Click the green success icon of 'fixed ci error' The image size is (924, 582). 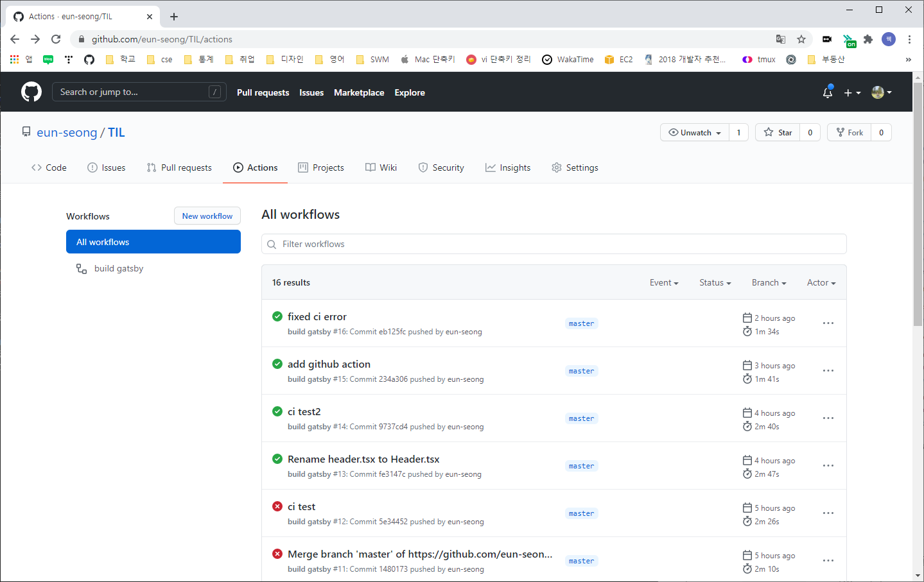click(x=277, y=316)
